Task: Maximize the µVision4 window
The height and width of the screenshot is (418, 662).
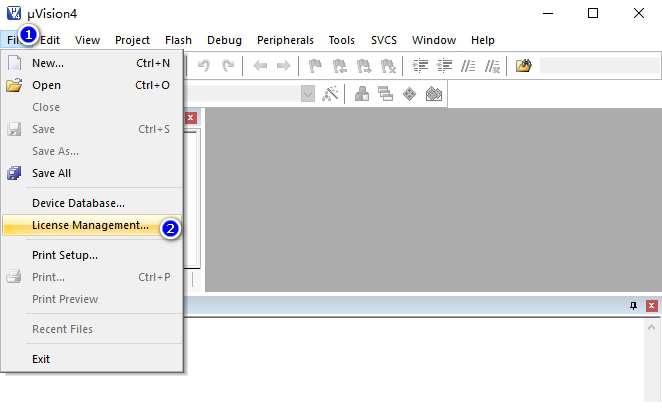Action: click(593, 13)
